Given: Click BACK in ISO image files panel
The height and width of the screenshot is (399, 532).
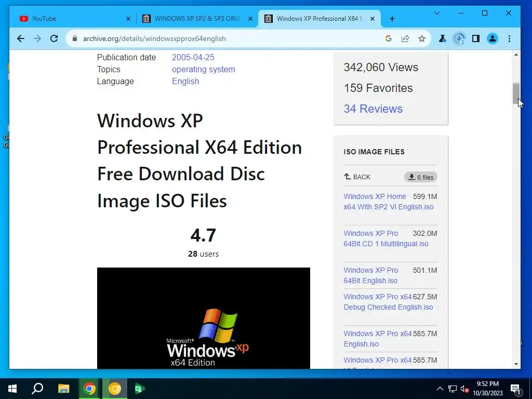Looking at the screenshot, I should tap(357, 177).
